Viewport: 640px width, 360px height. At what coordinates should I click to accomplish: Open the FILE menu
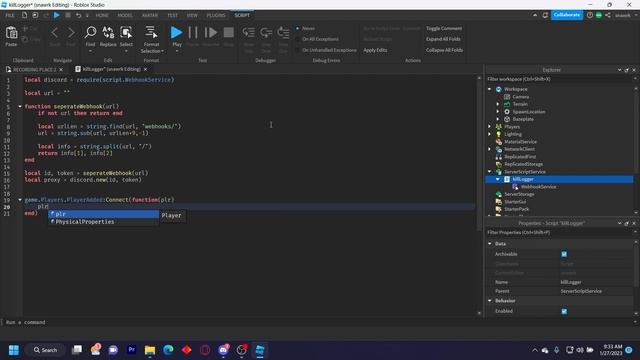pos(10,15)
